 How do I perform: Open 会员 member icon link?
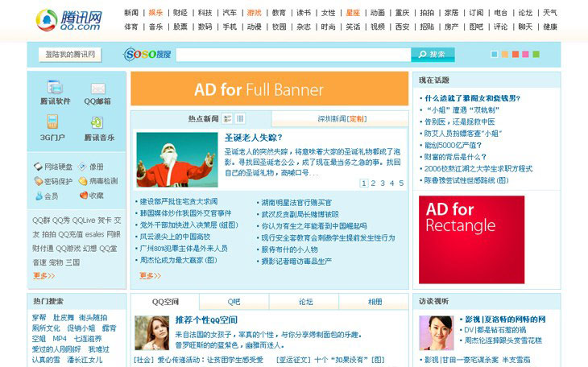pos(47,196)
